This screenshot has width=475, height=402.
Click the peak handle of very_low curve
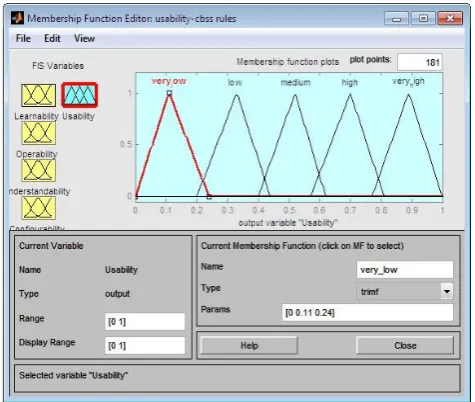click(169, 93)
